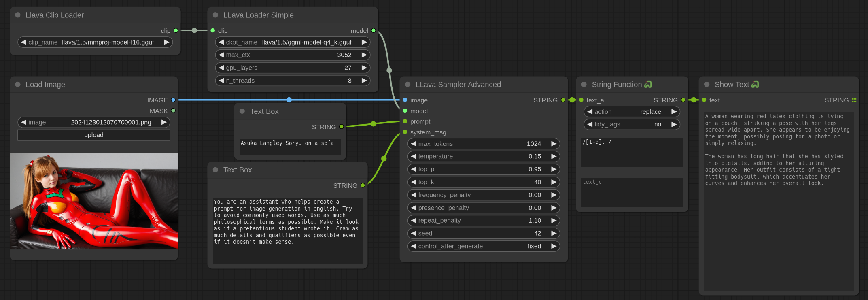Viewport: 868px width, 300px height.
Task: Click IMAGE output socket on Load Image
Action: 173,100
